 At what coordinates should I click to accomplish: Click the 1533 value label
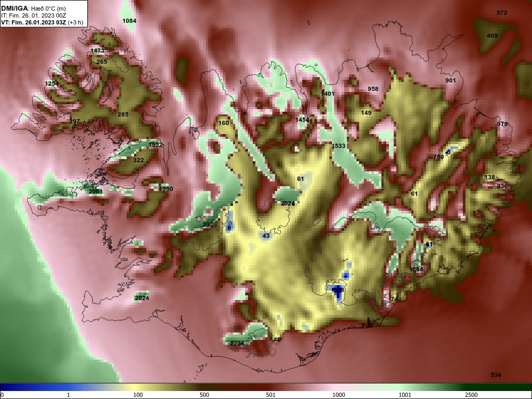(x=338, y=146)
